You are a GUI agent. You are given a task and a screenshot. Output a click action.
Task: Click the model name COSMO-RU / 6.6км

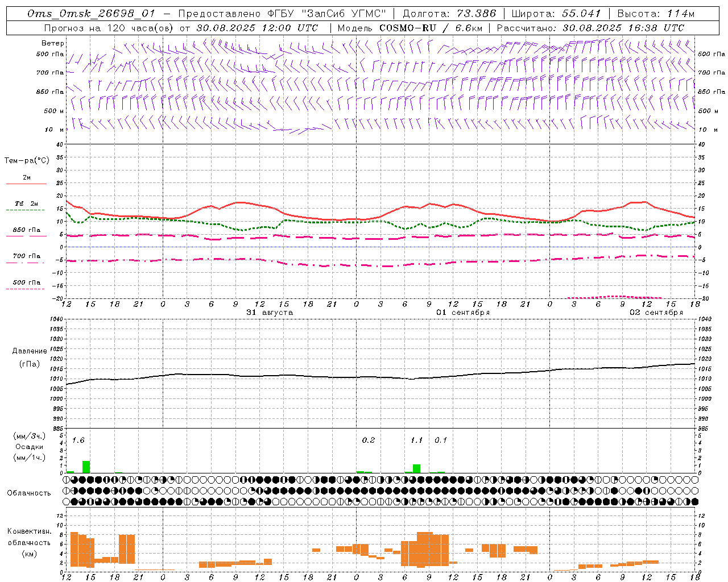point(431,28)
